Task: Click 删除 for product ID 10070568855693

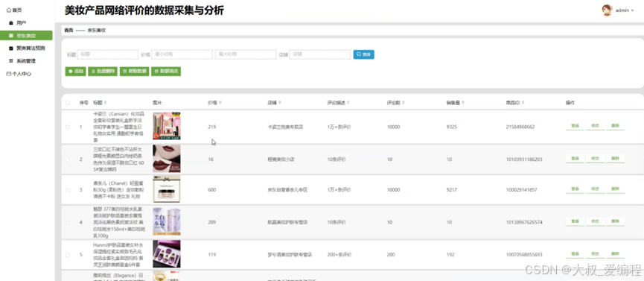Action: click(615, 254)
